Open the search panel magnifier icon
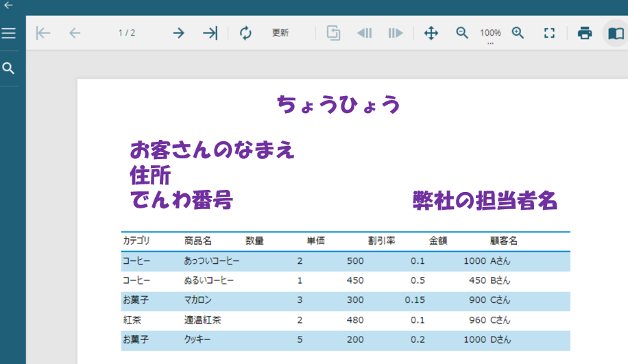The width and height of the screenshot is (628, 364). 9,69
